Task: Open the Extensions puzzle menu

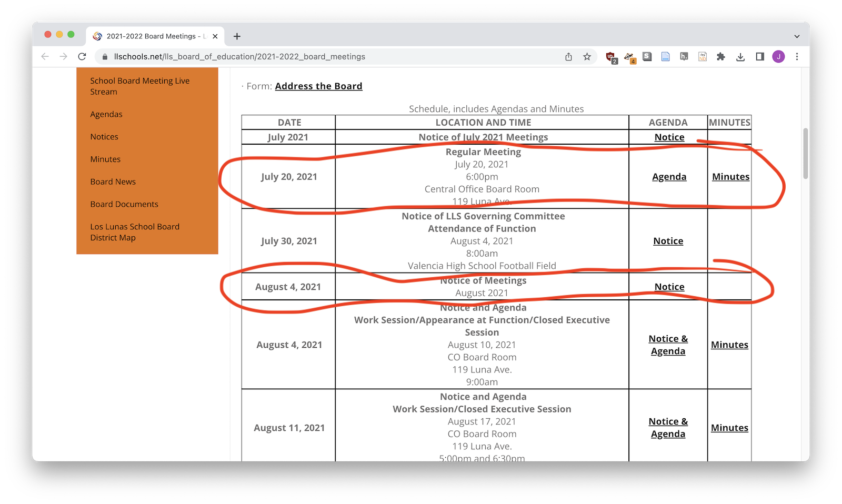Action: 721,57
